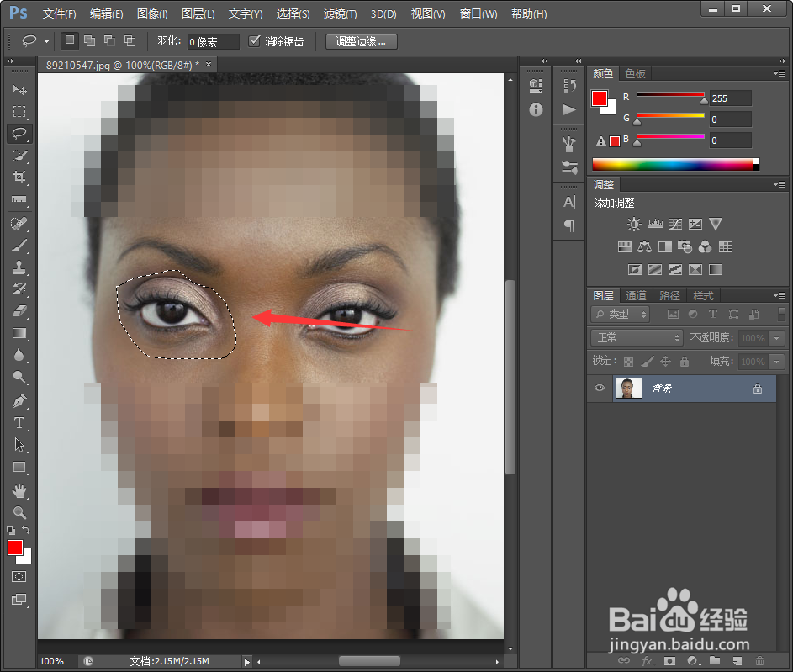Viewport: 793px width, 672px height.
Task: Choose Subtract from selection mode
Action: tap(110, 40)
